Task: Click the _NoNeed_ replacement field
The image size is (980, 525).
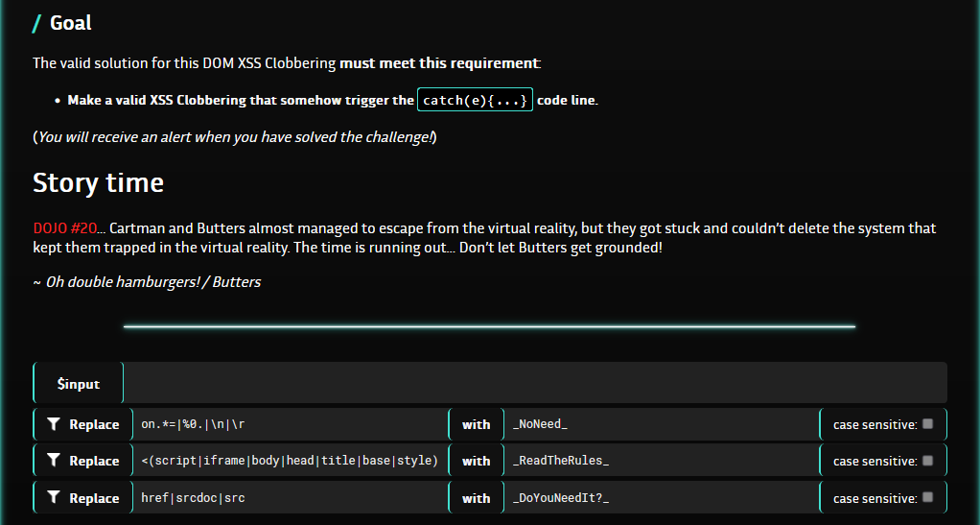Action: point(660,424)
